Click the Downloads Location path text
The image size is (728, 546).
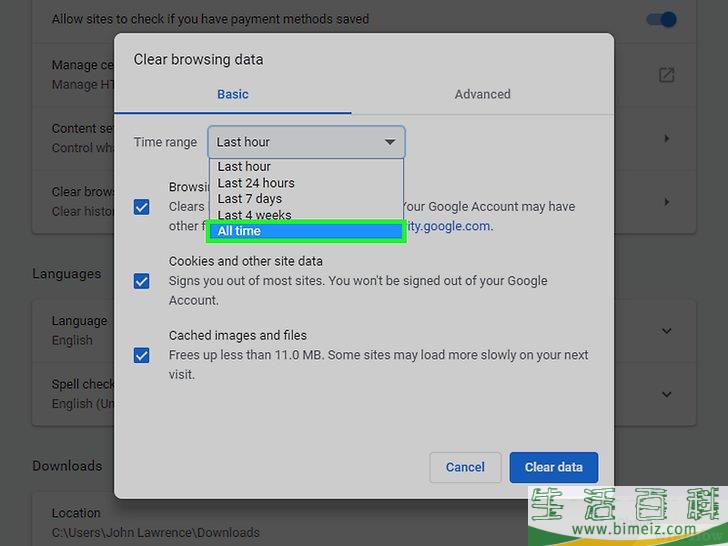156,533
